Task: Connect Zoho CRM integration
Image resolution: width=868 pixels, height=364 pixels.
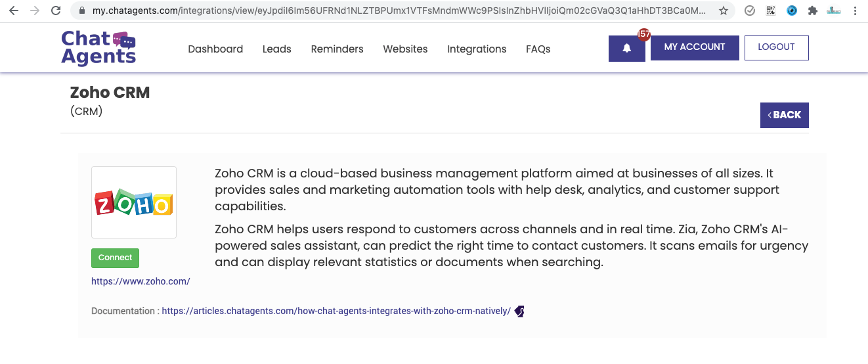Action: pos(116,258)
